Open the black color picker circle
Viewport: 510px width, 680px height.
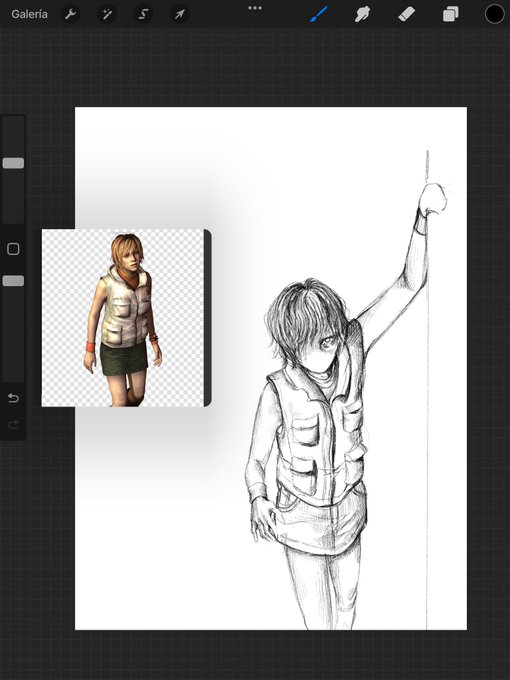pos(494,14)
